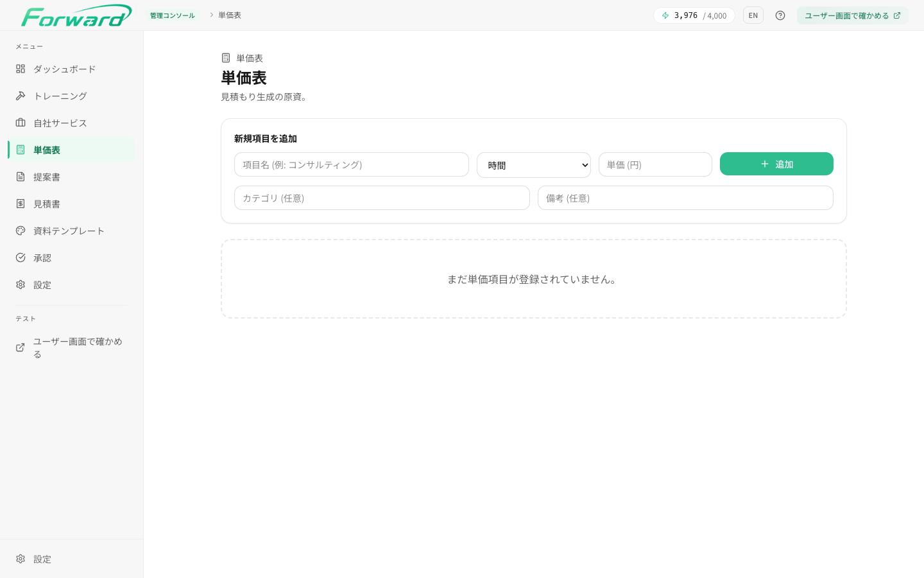Click 追加 button to add item
The image size is (924, 578).
coord(776,164)
